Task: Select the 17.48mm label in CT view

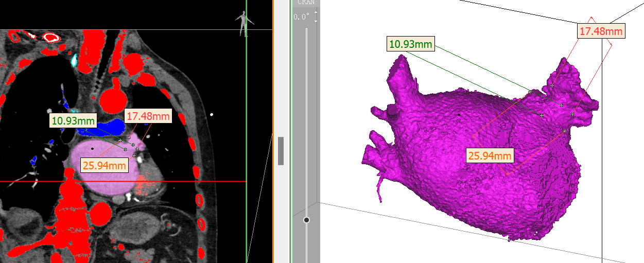Action: pos(148,116)
